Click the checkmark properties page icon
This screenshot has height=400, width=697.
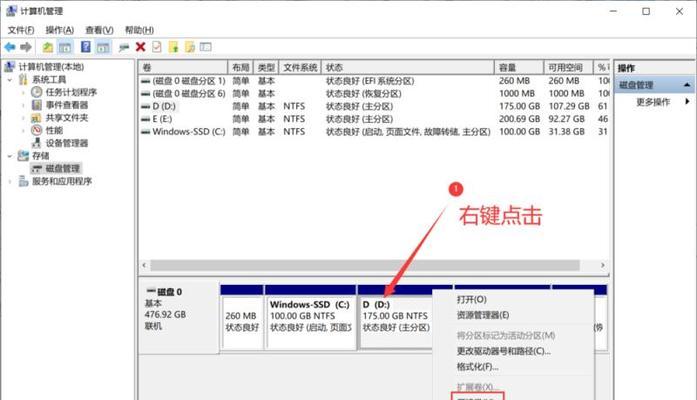coord(157,47)
